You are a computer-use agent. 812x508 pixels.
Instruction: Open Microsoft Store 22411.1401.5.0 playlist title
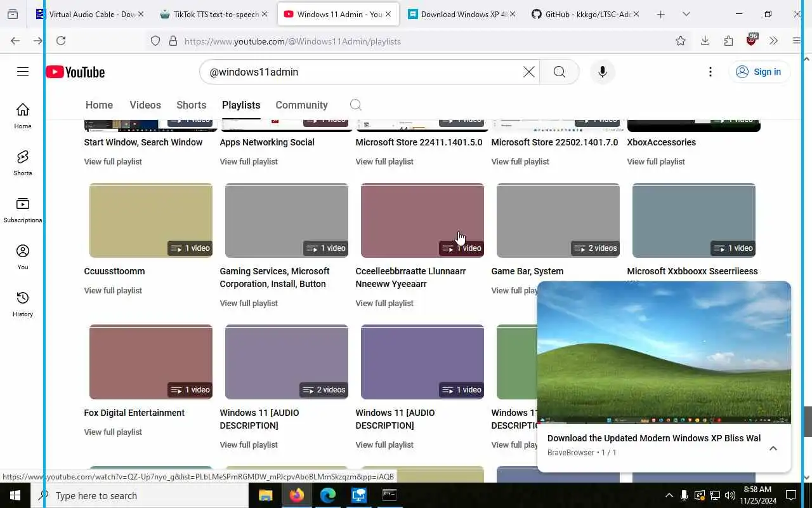click(419, 142)
